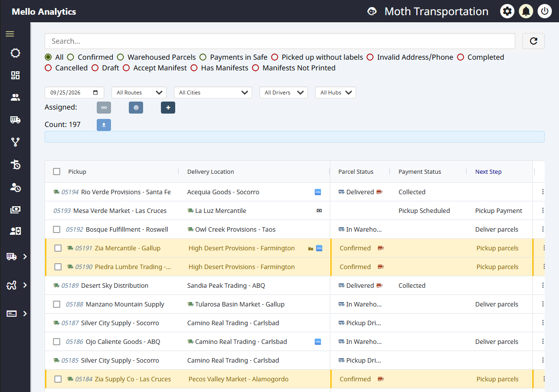Click the refresh button next to search
Viewport: 559px width, 392px height.
(534, 41)
